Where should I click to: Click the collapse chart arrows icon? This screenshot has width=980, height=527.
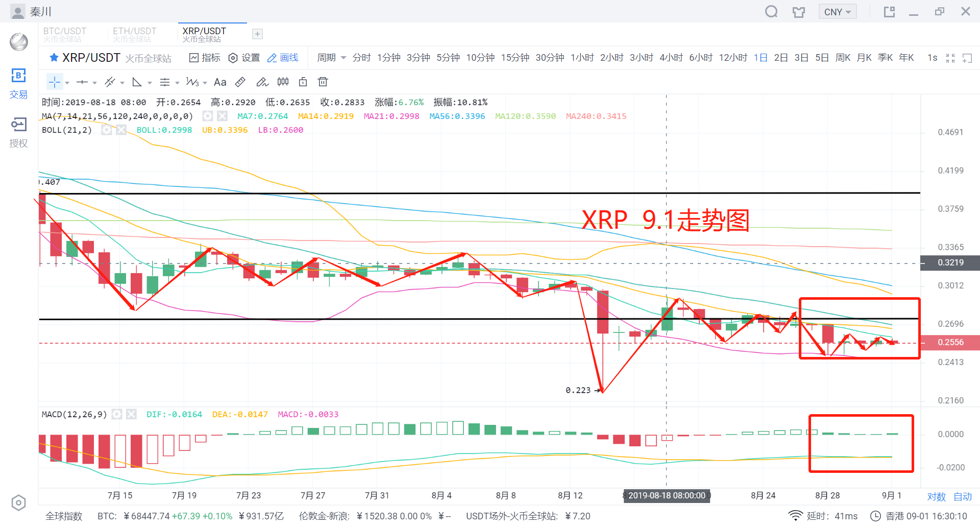point(950,58)
